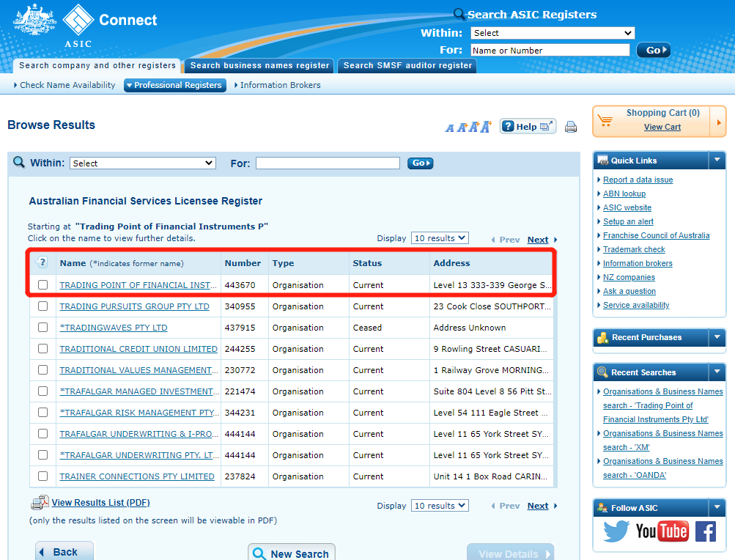Tick checkbox for Trafalgar Underwriting & I-Pro

43,434
